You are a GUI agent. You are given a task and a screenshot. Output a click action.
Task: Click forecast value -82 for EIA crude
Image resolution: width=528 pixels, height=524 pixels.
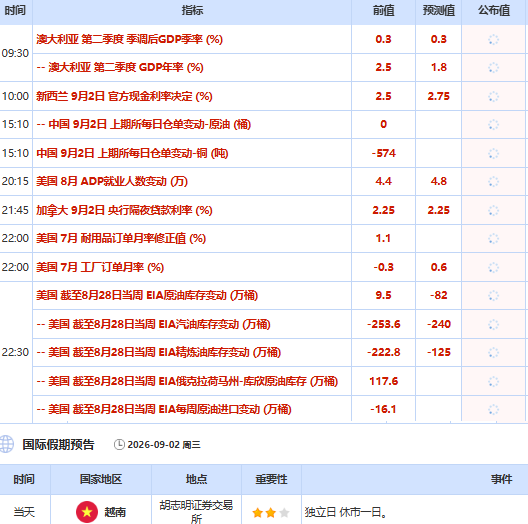click(x=439, y=296)
